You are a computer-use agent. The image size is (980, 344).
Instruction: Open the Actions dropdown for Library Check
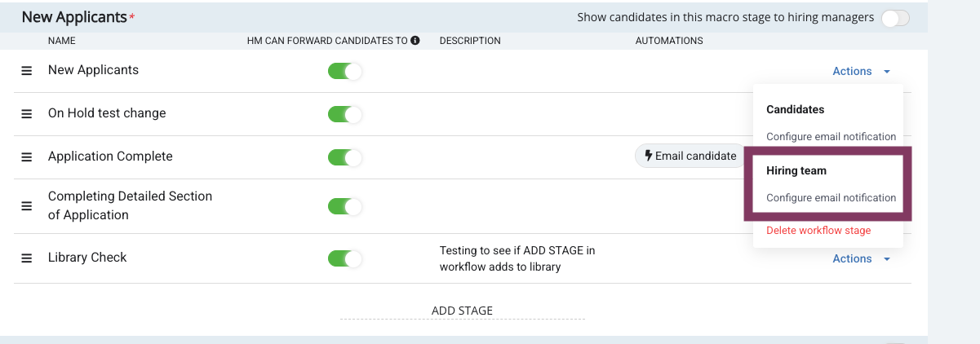[861, 259]
